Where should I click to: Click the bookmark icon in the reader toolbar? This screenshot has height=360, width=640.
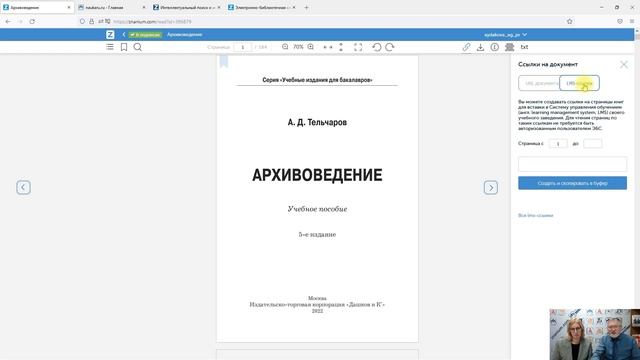coord(124,47)
